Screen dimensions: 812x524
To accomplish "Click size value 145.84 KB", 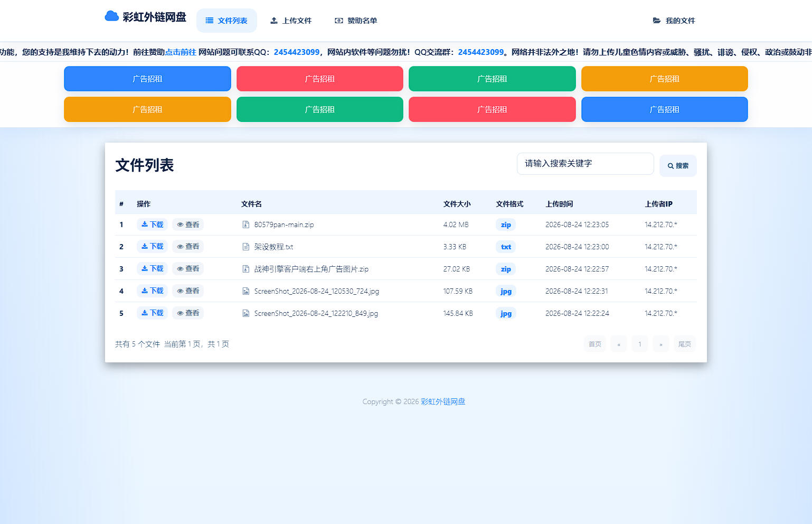I will tap(458, 313).
